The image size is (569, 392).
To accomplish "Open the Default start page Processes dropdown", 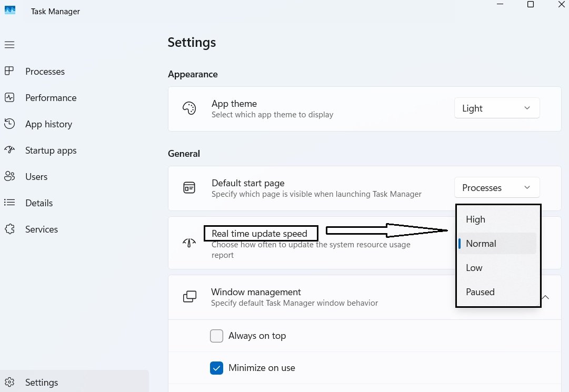I will tap(497, 187).
